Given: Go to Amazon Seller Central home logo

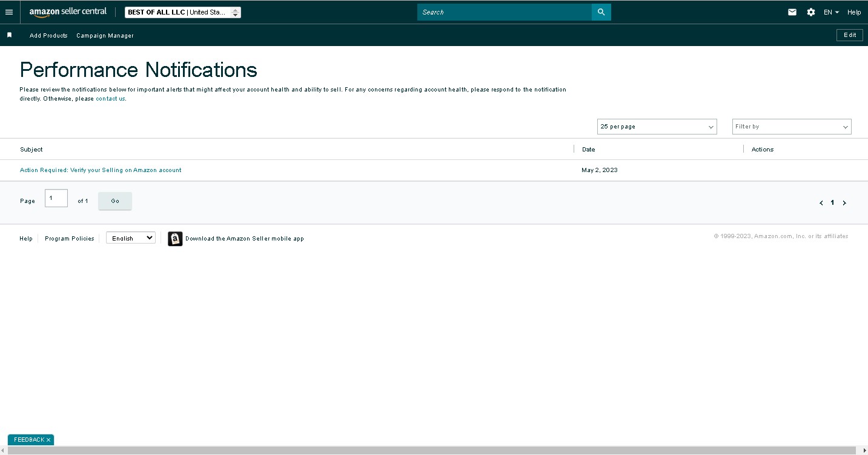Looking at the screenshot, I should (68, 12).
